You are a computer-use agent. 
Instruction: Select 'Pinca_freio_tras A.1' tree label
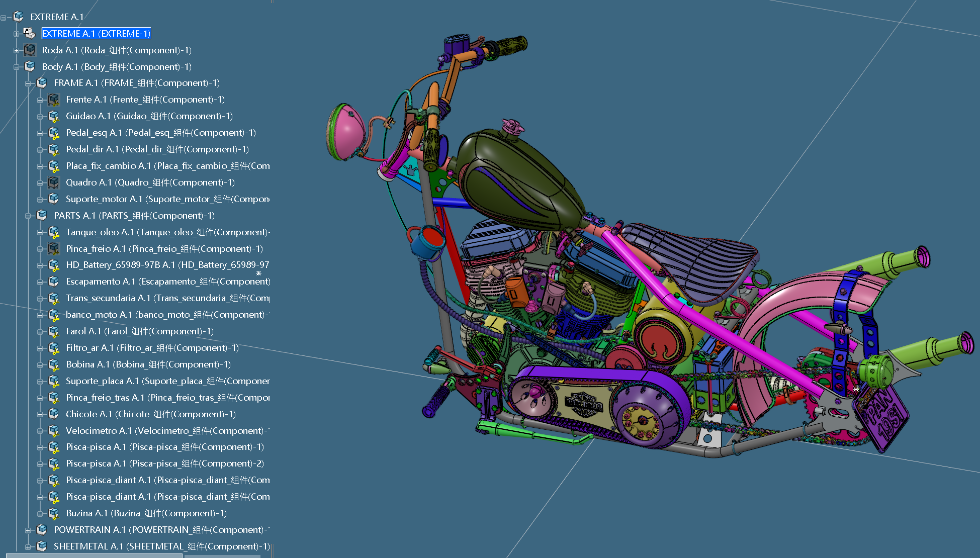(168, 398)
